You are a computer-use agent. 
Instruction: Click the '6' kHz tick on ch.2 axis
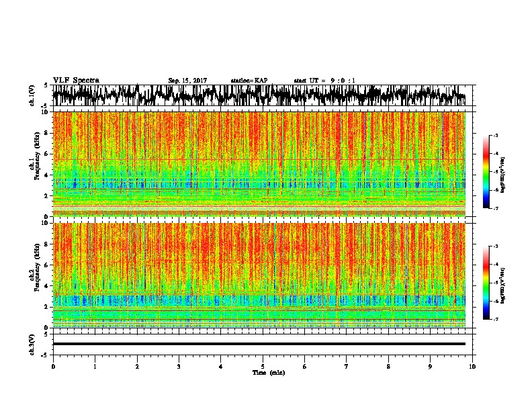[x=46, y=265]
